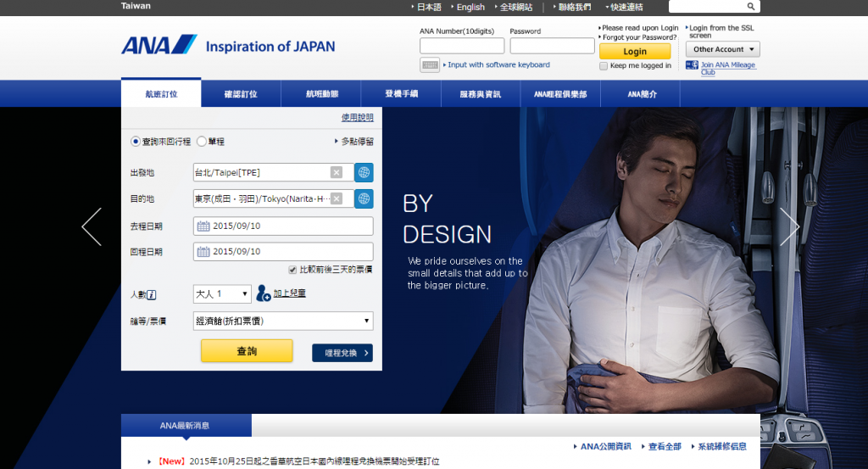Open the adult passenger count dropdown

pyautogui.click(x=222, y=293)
